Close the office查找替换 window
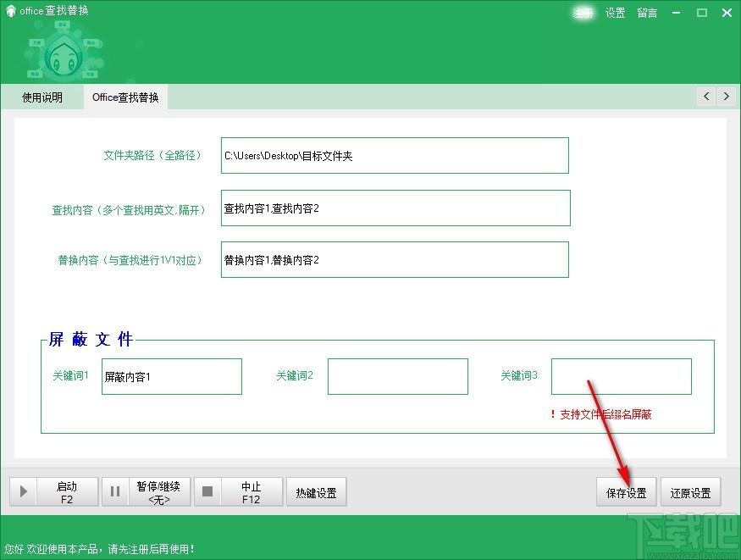 pos(727,13)
